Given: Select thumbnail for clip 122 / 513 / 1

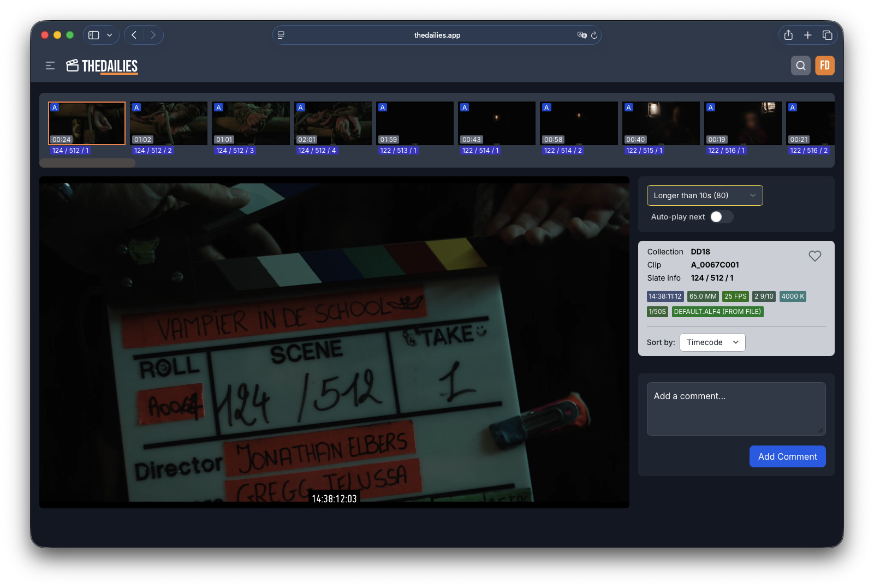Looking at the screenshot, I should [415, 123].
